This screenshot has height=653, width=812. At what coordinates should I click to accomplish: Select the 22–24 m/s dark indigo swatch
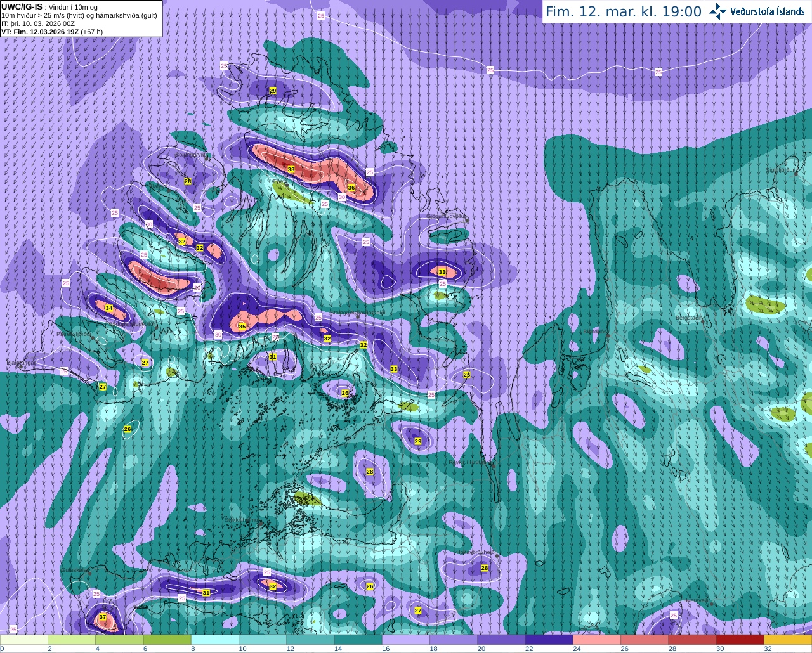(x=549, y=640)
